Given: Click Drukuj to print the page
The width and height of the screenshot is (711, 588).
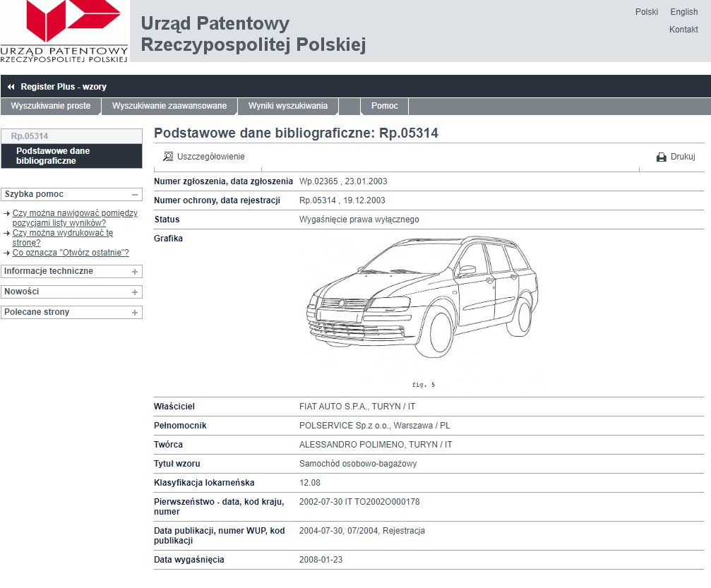Looking at the screenshot, I should (683, 157).
